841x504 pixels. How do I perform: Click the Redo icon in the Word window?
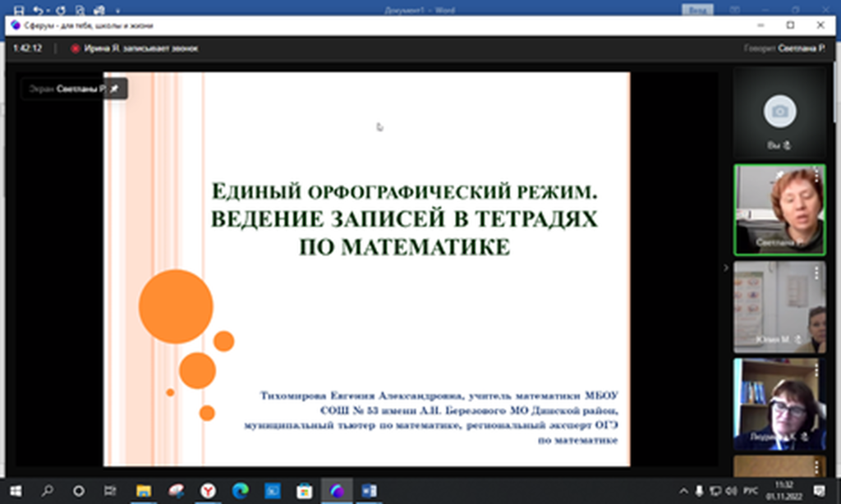[x=61, y=10]
